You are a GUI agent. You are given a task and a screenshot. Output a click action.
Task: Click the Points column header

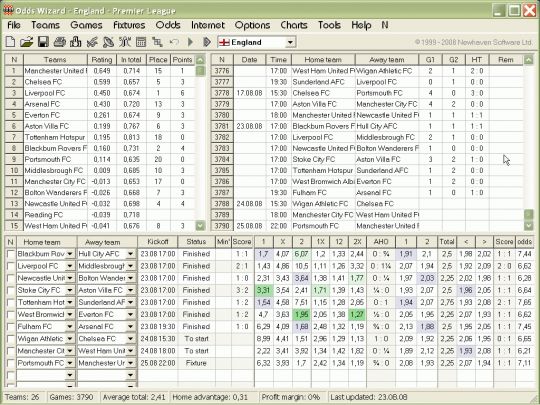pyautogui.click(x=183, y=60)
